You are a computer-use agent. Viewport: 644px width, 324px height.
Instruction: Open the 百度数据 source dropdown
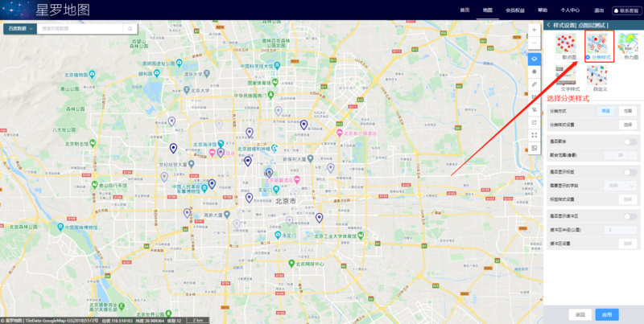tap(20, 29)
